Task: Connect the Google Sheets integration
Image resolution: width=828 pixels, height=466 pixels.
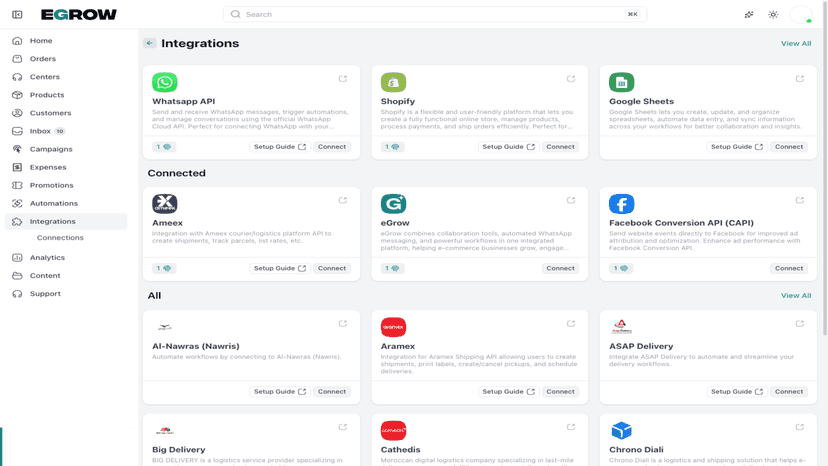Action: coord(789,147)
